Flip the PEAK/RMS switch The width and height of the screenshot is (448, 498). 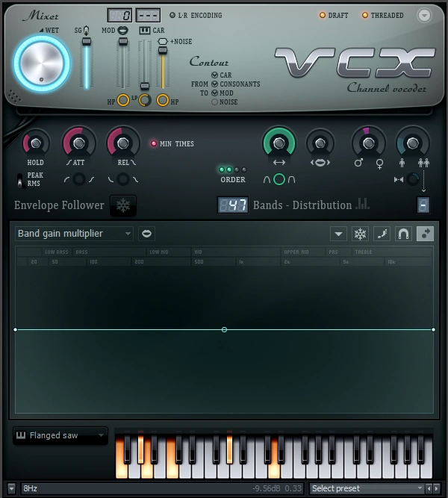(20, 180)
